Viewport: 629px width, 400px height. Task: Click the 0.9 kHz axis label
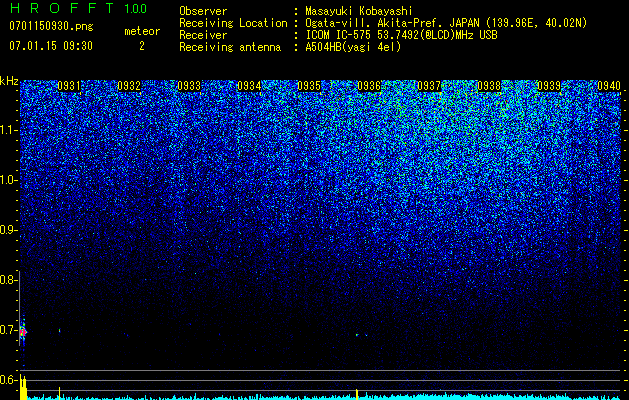coord(8,229)
